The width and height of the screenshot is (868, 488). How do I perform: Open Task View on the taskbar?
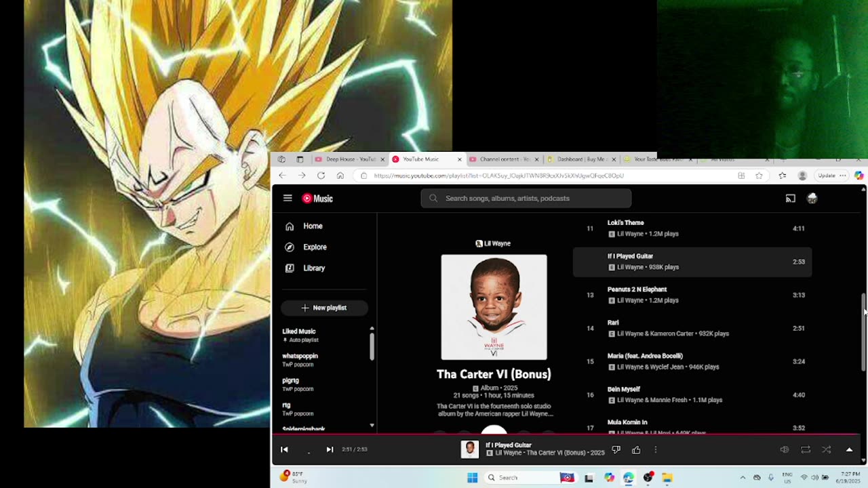point(589,478)
